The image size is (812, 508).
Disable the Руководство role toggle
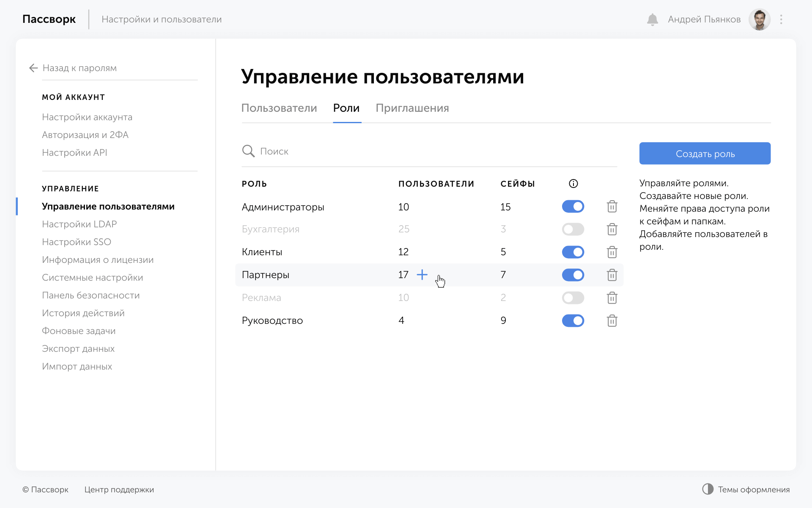(x=573, y=321)
